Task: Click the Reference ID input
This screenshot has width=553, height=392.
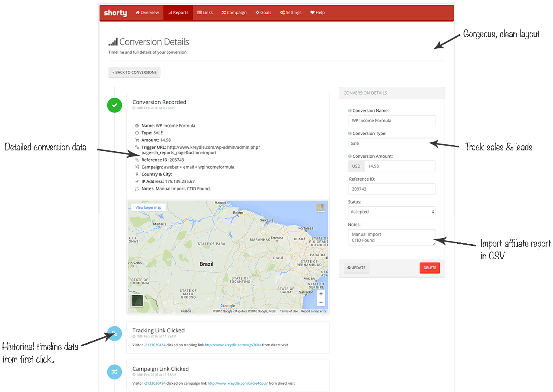Action: (392, 189)
